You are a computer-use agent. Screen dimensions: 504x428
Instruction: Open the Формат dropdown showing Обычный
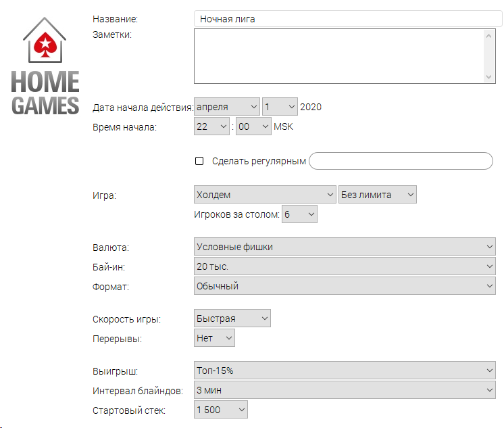coord(345,286)
